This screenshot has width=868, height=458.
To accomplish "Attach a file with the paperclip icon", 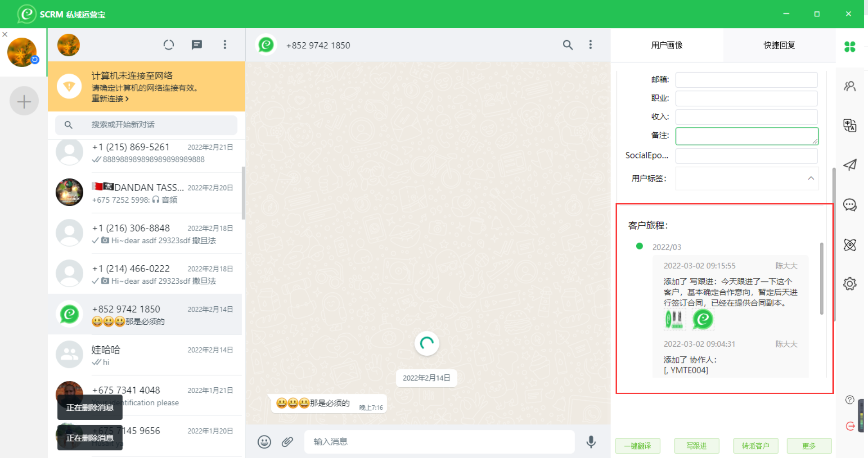I will pos(287,442).
